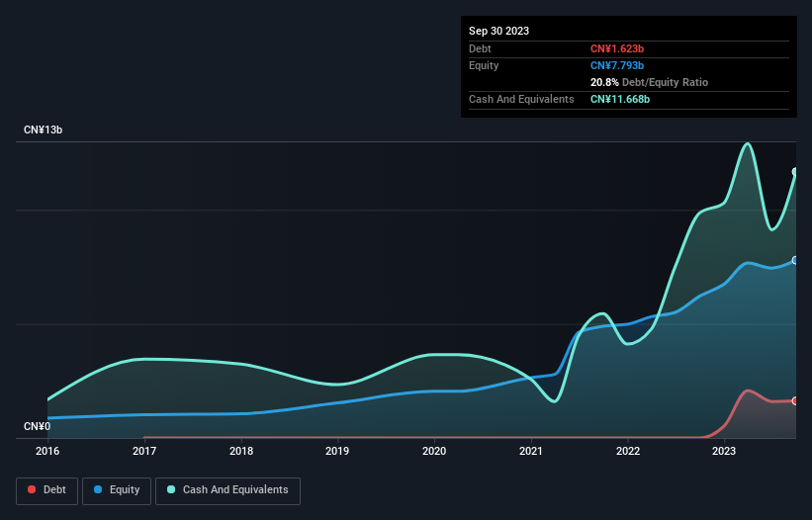Click the Debt label in tooltip
812x520 pixels.
point(480,48)
